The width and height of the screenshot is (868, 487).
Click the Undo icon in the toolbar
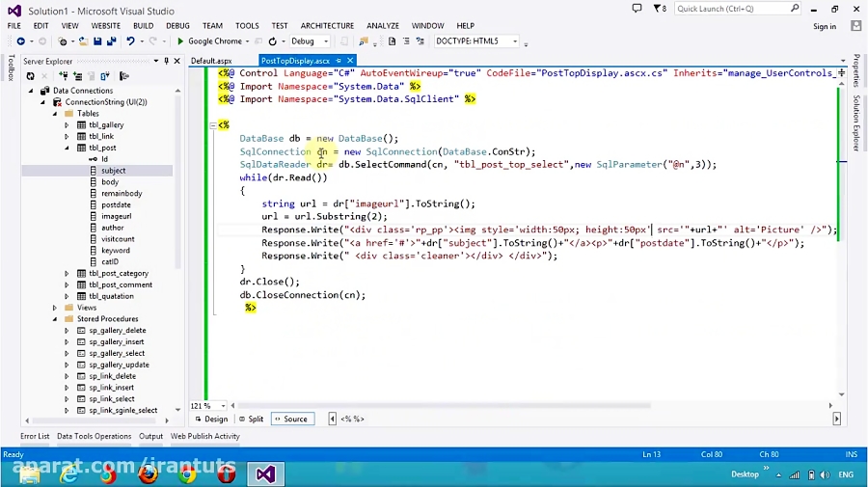(x=129, y=41)
